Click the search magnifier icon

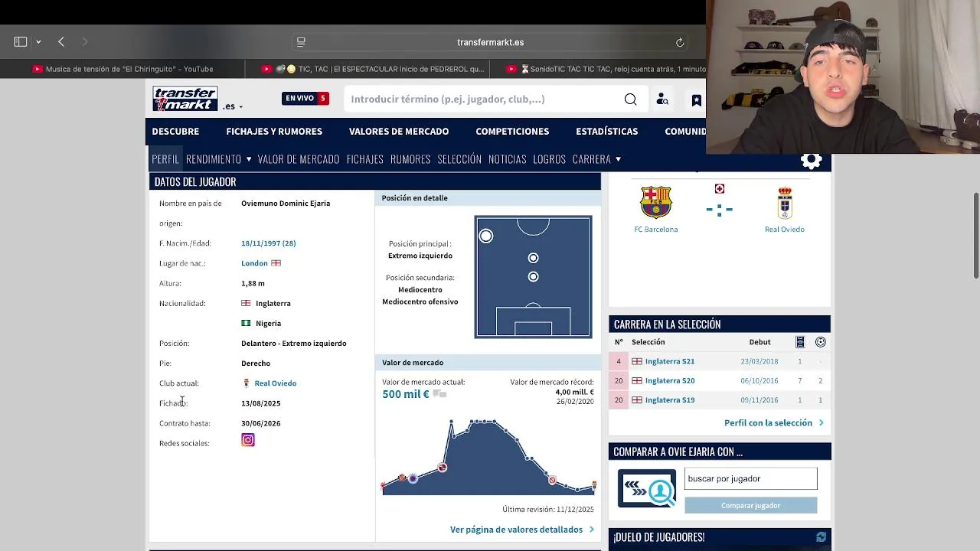pos(630,99)
